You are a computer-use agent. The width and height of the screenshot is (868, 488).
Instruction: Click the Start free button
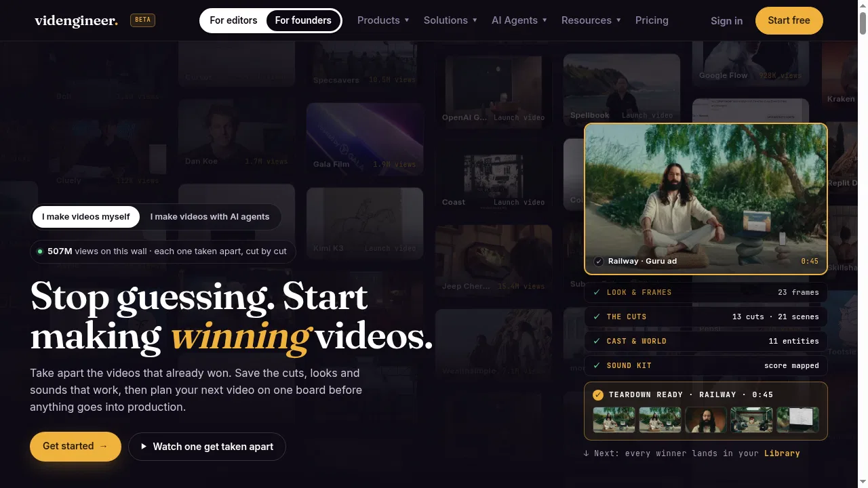point(789,20)
